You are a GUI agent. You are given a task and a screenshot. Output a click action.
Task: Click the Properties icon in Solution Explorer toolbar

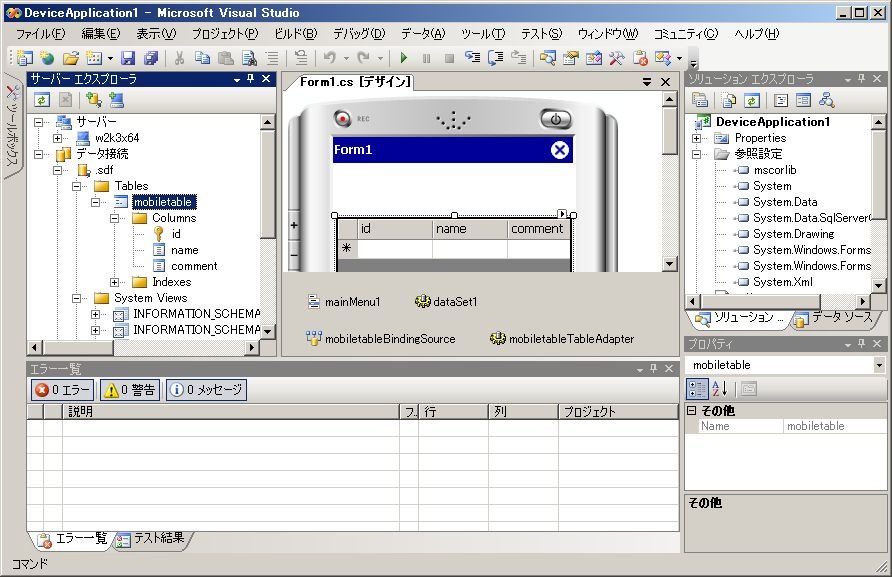click(700, 100)
